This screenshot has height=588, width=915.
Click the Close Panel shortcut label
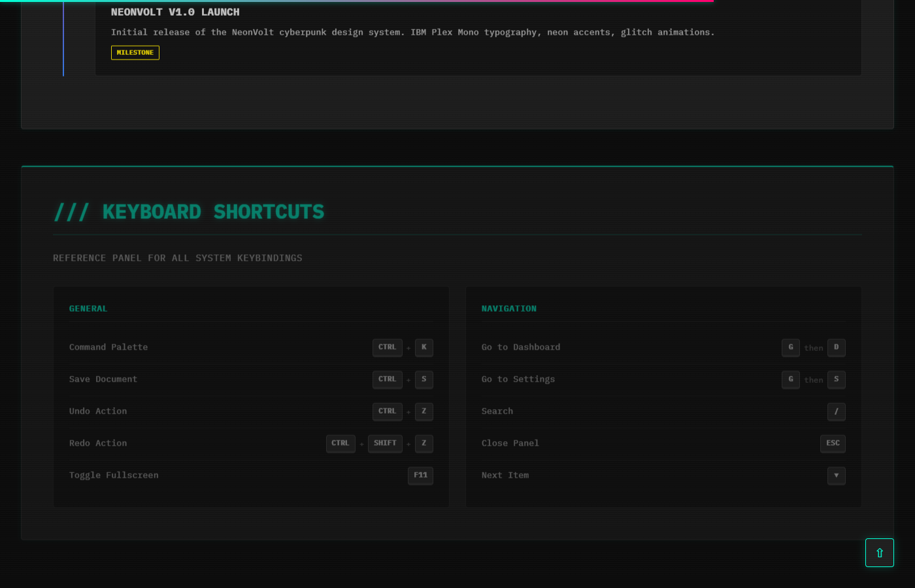click(510, 444)
